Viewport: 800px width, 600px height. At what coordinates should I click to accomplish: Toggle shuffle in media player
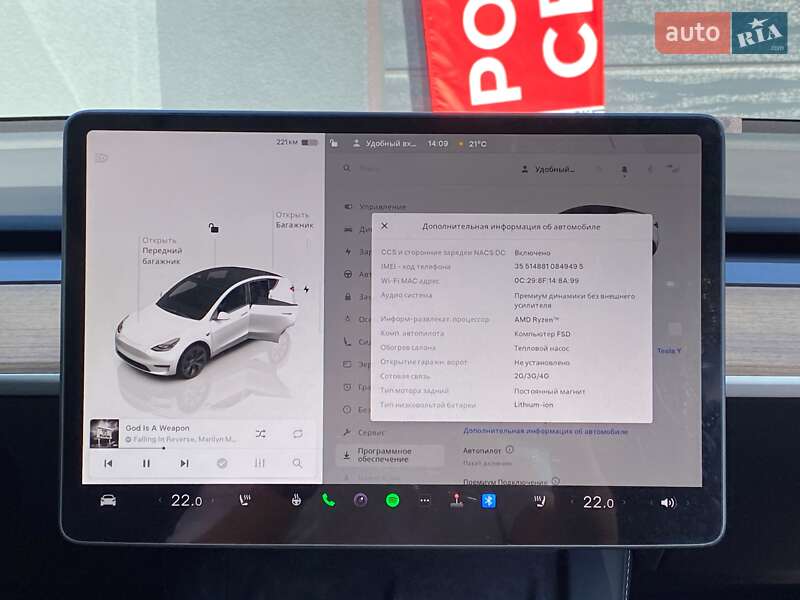(x=261, y=434)
